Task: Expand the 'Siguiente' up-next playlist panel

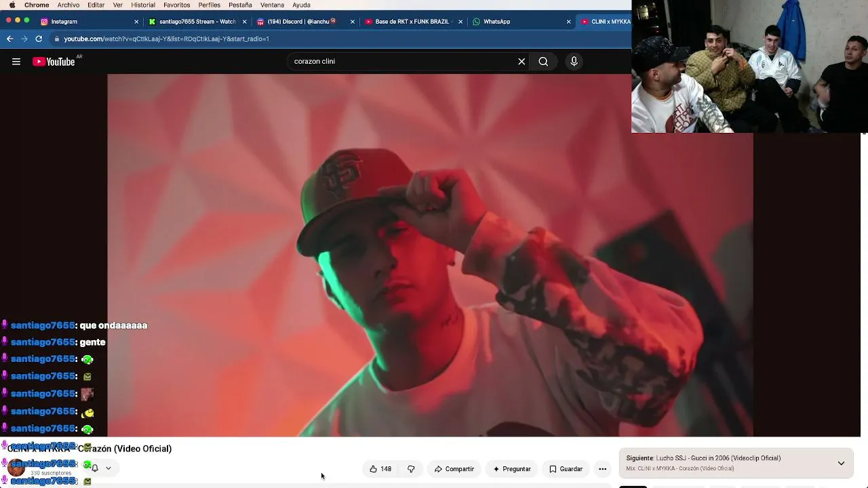Action: [x=841, y=464]
